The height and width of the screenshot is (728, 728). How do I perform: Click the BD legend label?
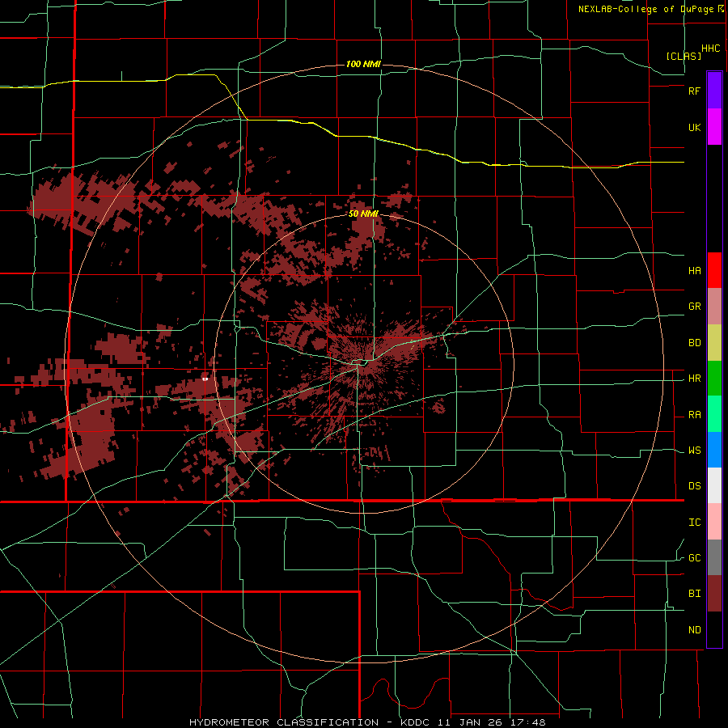coord(695,343)
